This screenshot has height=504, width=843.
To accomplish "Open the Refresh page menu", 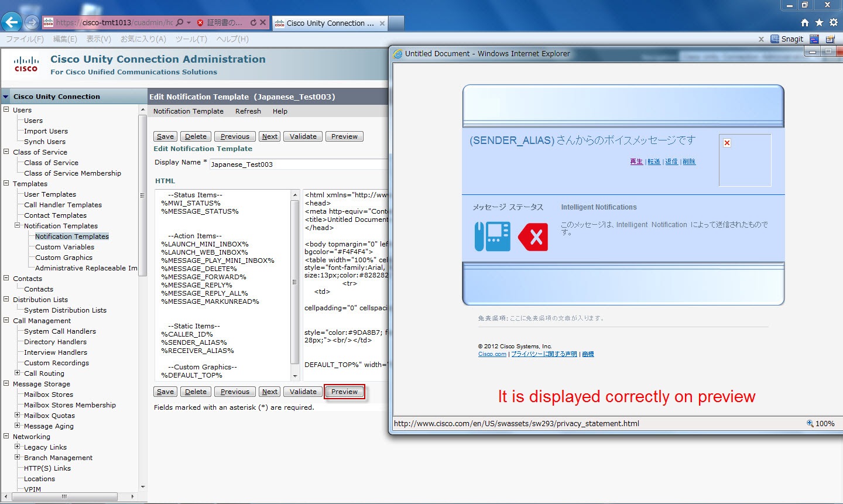I will click(x=248, y=111).
